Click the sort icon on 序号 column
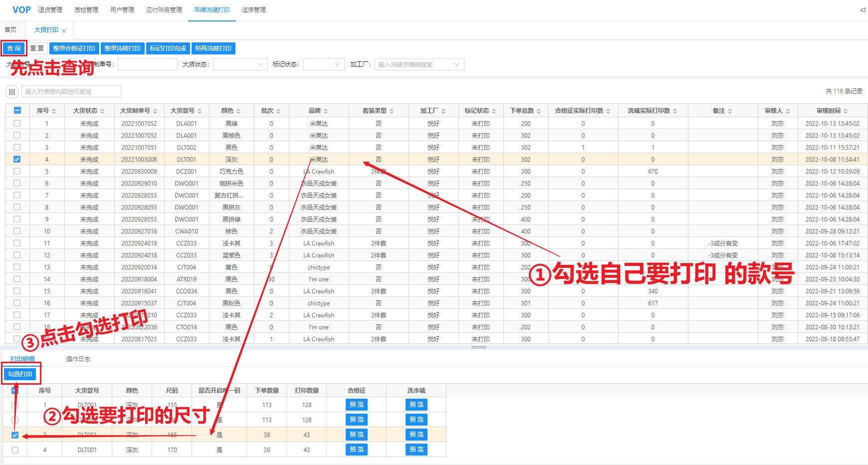The height and width of the screenshot is (465, 868). pyautogui.click(x=54, y=111)
